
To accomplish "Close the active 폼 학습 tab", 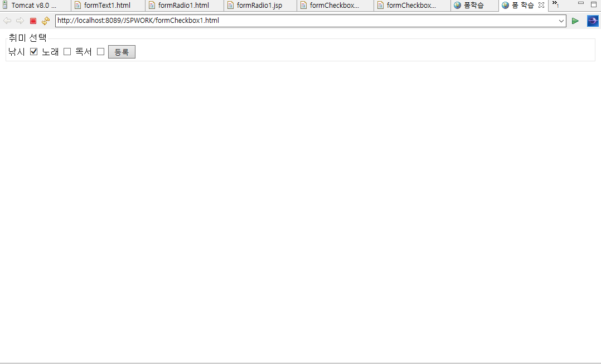I will [x=541, y=6].
